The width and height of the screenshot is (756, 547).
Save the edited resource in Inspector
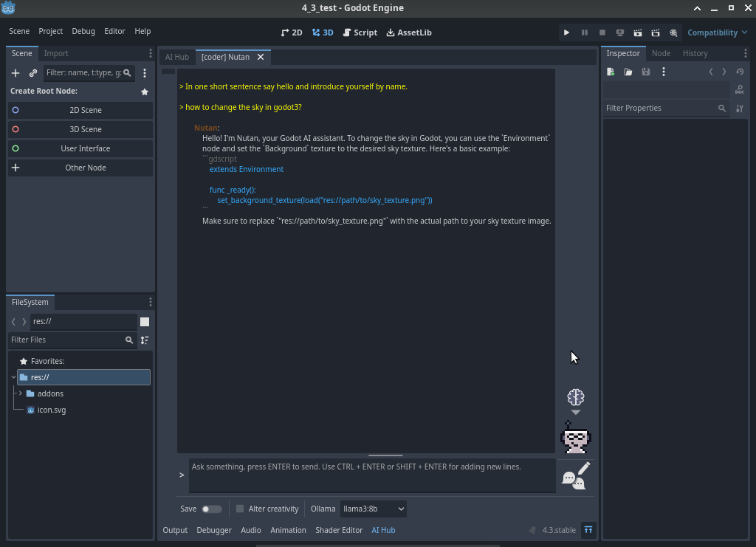pyautogui.click(x=645, y=72)
